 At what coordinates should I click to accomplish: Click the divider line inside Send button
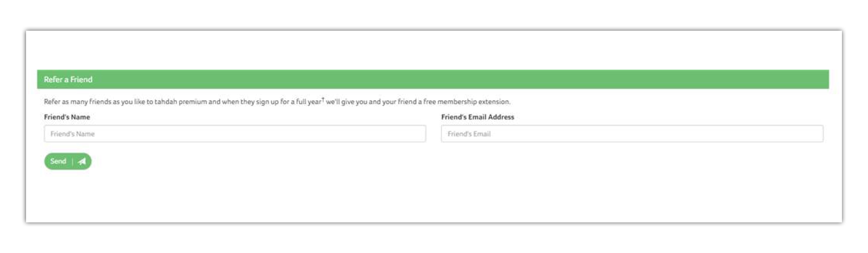(x=73, y=161)
